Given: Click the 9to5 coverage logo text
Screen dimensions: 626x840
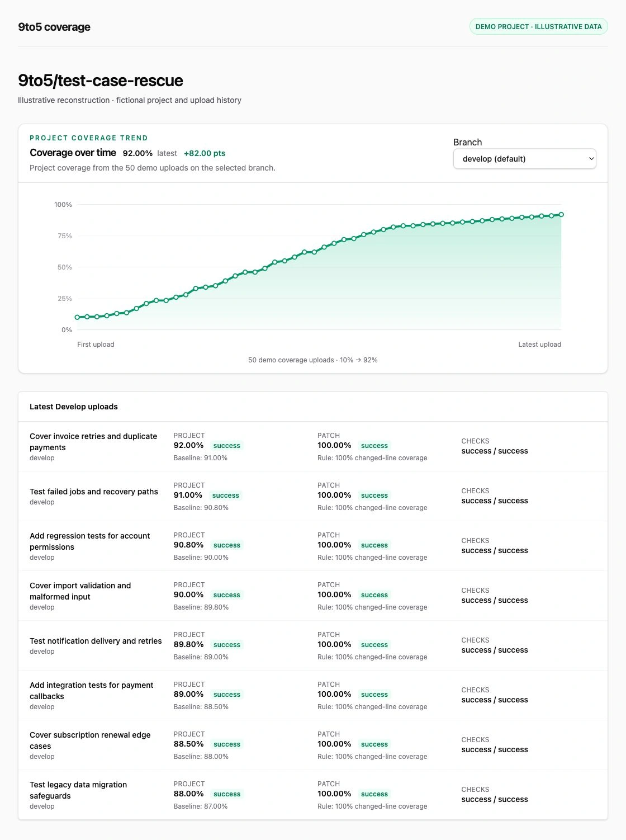Looking at the screenshot, I should pyautogui.click(x=54, y=27).
